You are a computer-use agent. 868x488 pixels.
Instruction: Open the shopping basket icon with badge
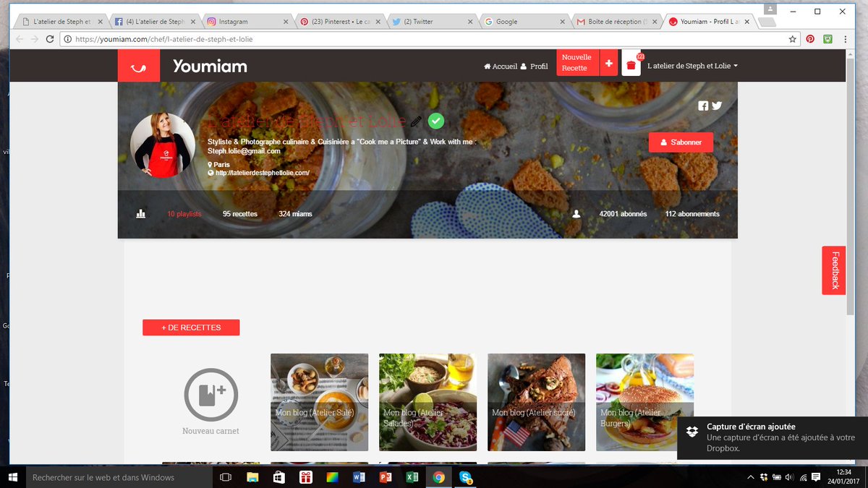pyautogui.click(x=631, y=64)
